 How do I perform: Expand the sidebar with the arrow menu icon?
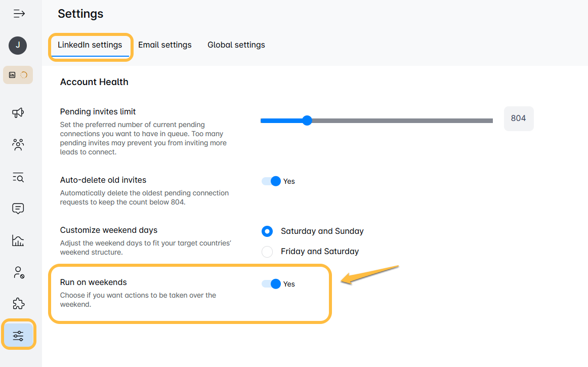pyautogui.click(x=19, y=14)
